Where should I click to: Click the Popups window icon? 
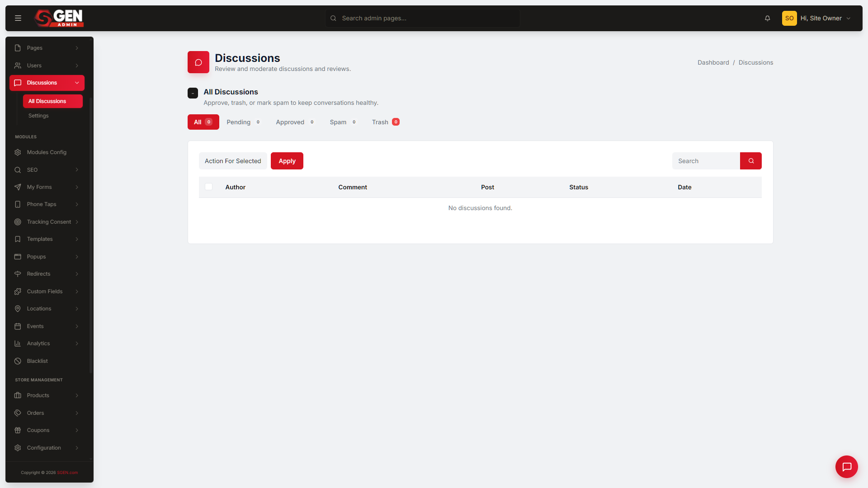[x=18, y=257]
